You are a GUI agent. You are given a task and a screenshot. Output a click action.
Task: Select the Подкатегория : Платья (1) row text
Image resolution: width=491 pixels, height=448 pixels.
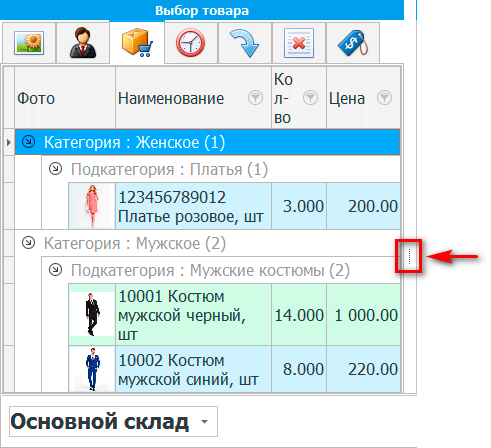[169, 169]
